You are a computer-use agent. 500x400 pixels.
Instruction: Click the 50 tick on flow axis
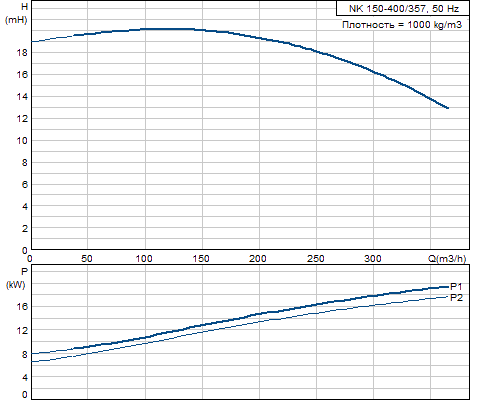pyautogui.click(x=87, y=259)
